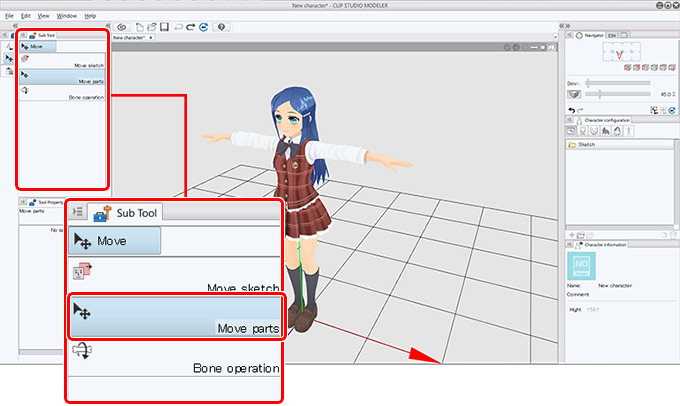Select the Move parts sub tool
Screen dimensions: 680x406
tap(62, 77)
